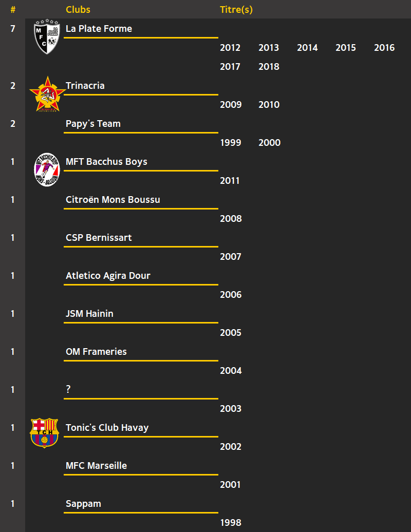The width and height of the screenshot is (411, 532).
Task: Click the 2018 title year
Action: (x=269, y=67)
